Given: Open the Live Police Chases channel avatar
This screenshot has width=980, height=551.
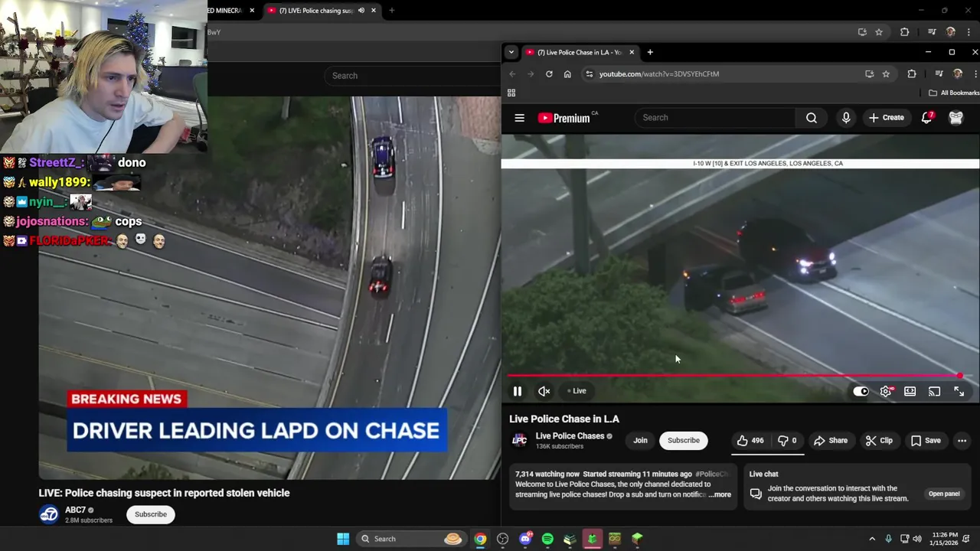Looking at the screenshot, I should coord(519,440).
